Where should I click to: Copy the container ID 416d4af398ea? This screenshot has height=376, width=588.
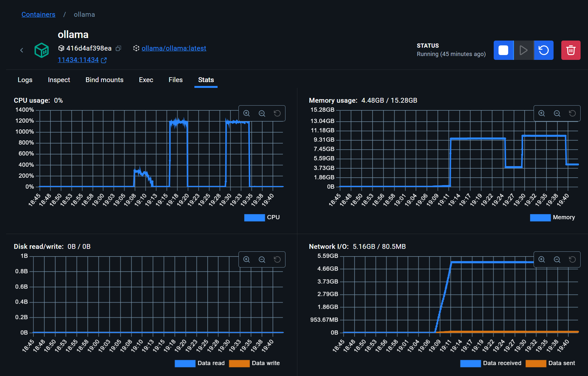coord(118,48)
